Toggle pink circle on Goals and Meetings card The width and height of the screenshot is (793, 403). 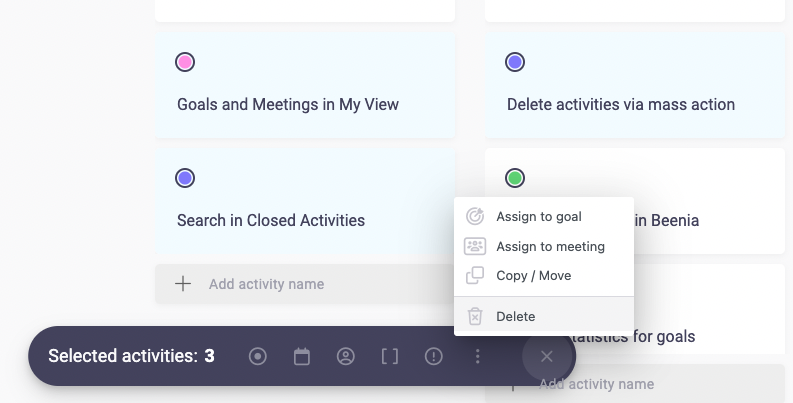pyautogui.click(x=185, y=63)
